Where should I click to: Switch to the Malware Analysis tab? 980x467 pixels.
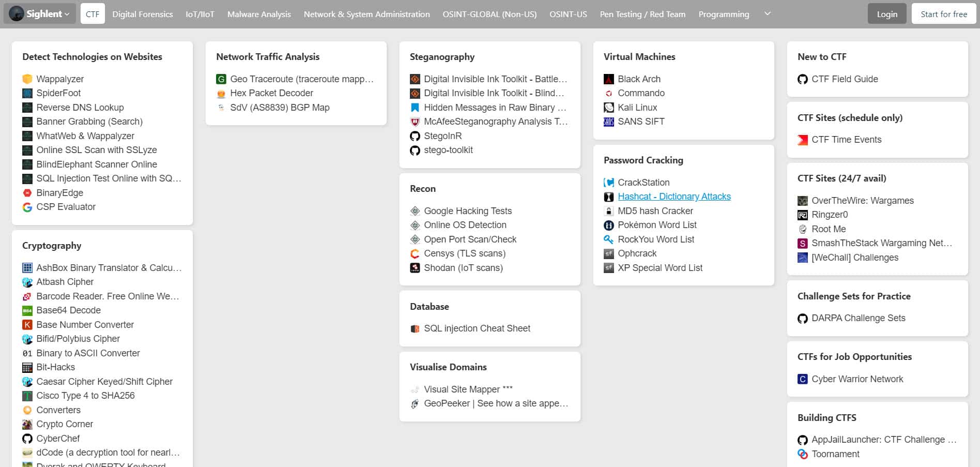tap(259, 14)
